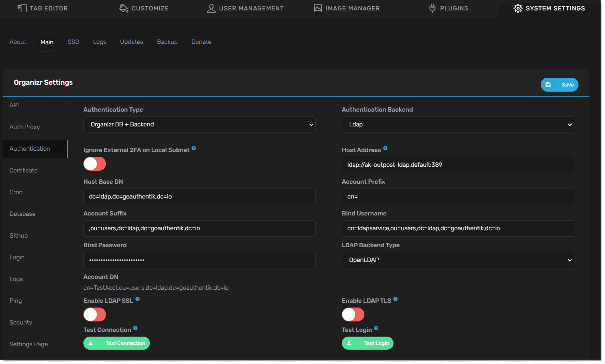The width and height of the screenshot is (605, 364).
Task: Click the Image Manager picture icon
Action: [318, 8]
